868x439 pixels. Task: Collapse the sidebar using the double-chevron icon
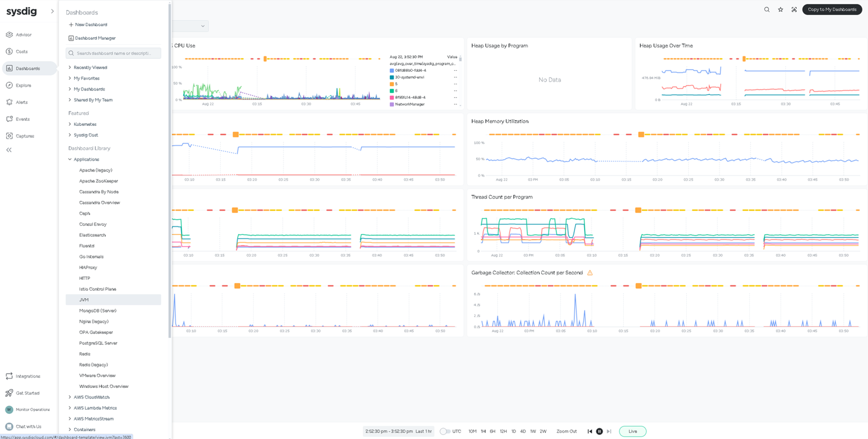[9, 150]
